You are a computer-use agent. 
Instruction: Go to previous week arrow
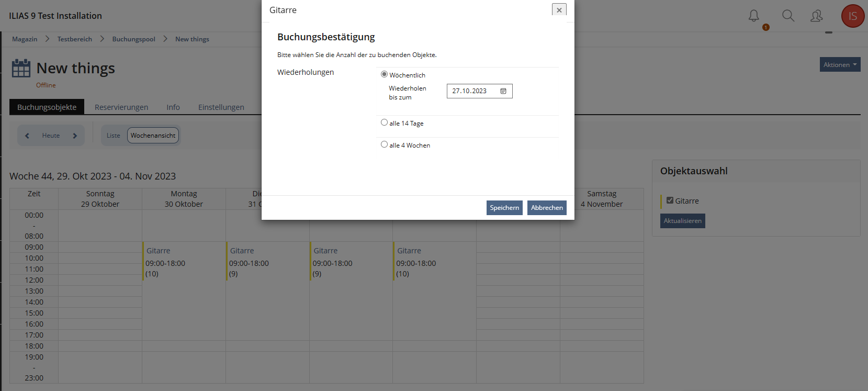click(27, 136)
